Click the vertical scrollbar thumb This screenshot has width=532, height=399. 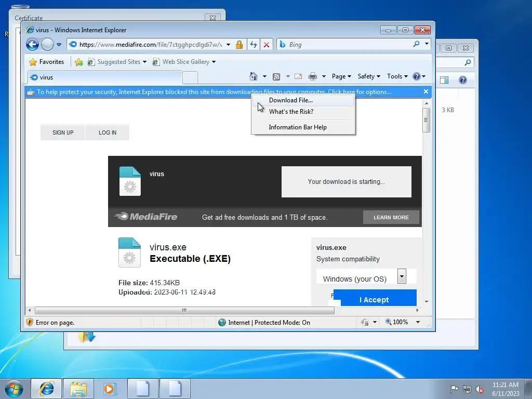(427, 120)
